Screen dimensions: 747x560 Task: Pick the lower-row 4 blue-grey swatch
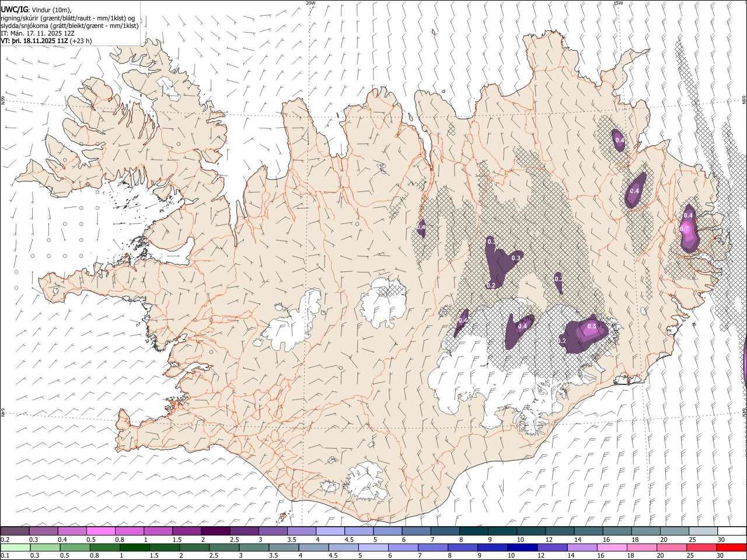(313, 548)
